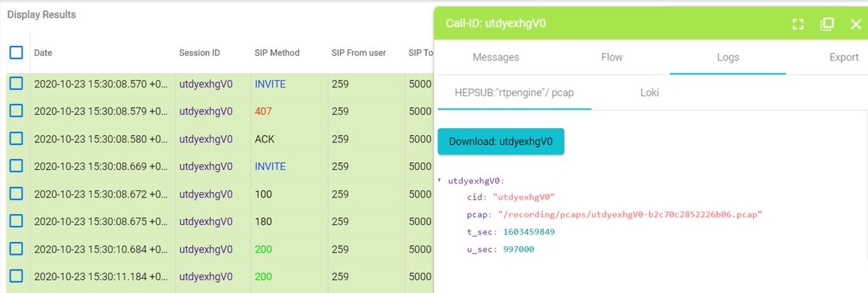
Task: Click the Call-ID: utdyexhgV0 dialog title
Action: pyautogui.click(x=495, y=24)
